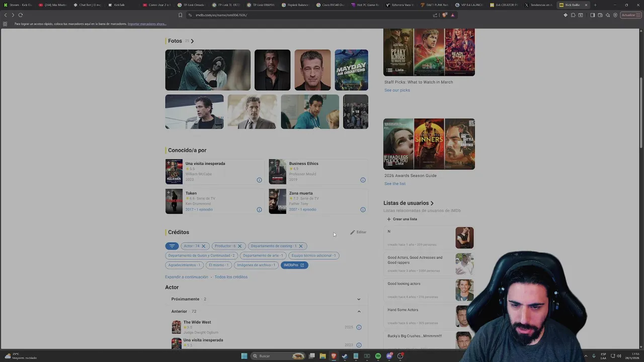
Task: Open the first large Fotos thumbnail
Action: click(x=208, y=70)
